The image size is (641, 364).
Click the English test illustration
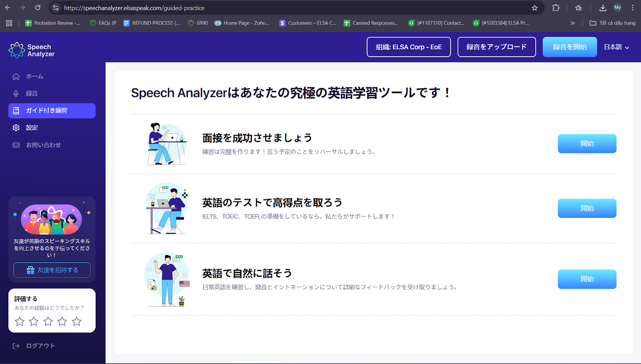[166, 208]
